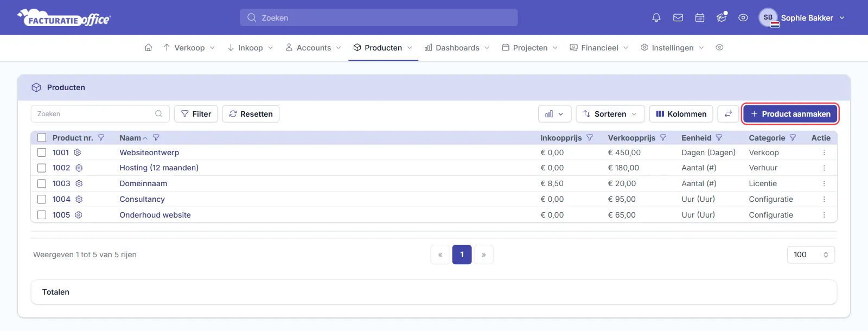Viewport: 868px width, 331px height.
Task: Click the graduation cap help icon
Action: 722,17
